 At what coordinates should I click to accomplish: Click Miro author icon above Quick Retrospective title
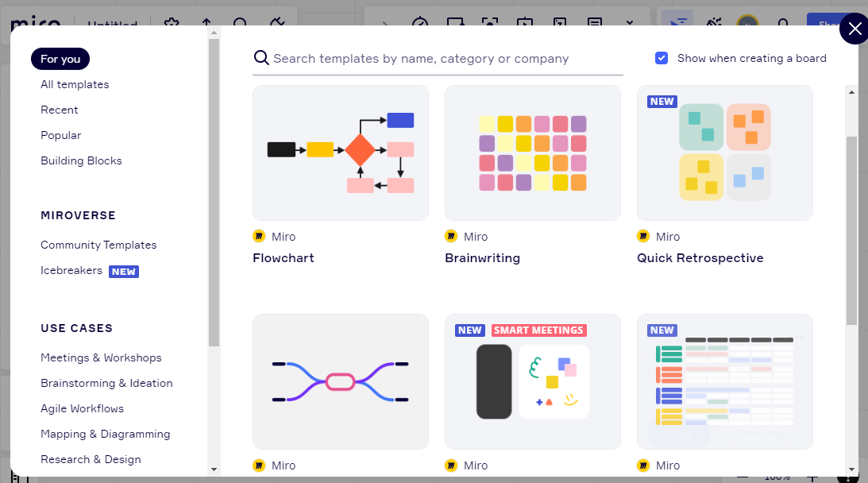click(x=643, y=236)
